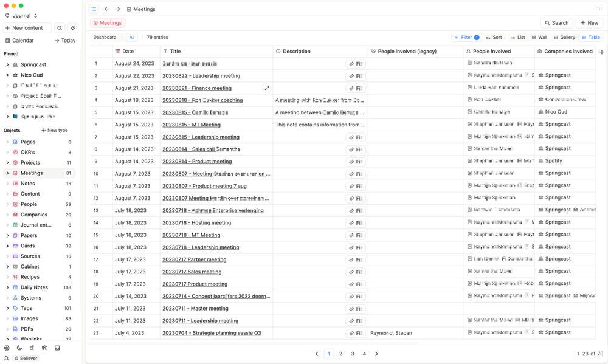Open the Calendar in sidebar

click(19, 40)
